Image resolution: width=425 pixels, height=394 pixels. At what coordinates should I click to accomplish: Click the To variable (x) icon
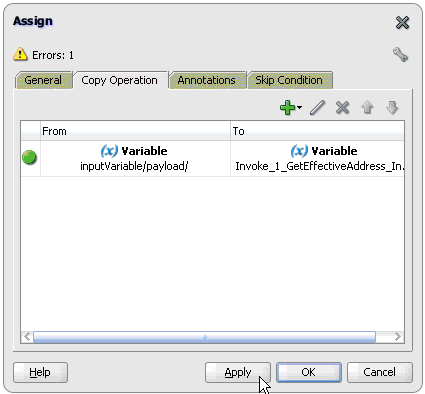[299, 151]
